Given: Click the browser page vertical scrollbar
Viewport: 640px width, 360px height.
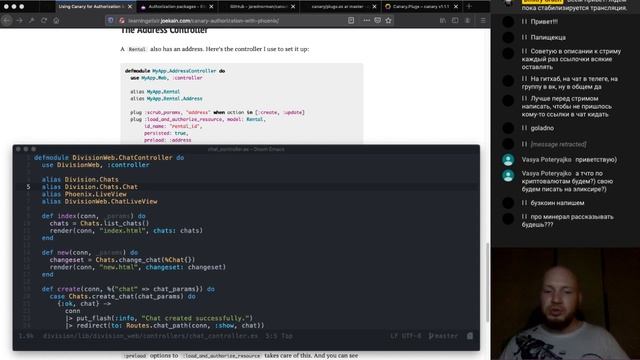Looking at the screenshot, I should pos(487,282).
